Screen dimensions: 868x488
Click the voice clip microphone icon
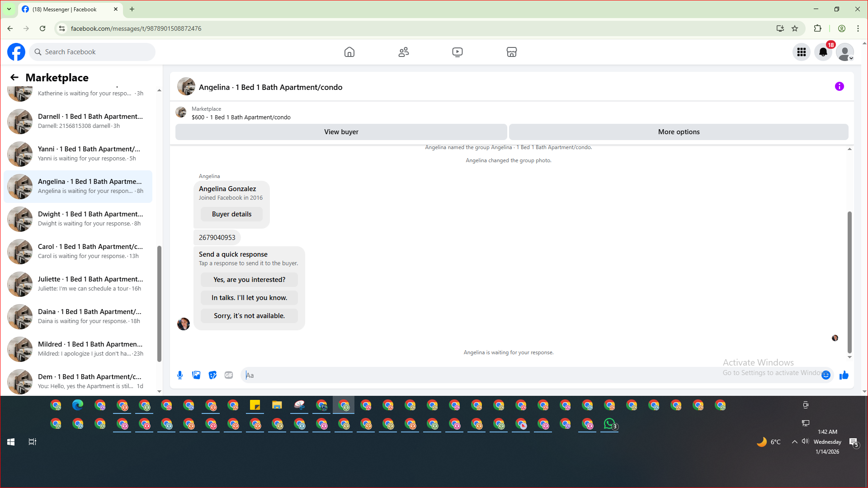(x=180, y=375)
